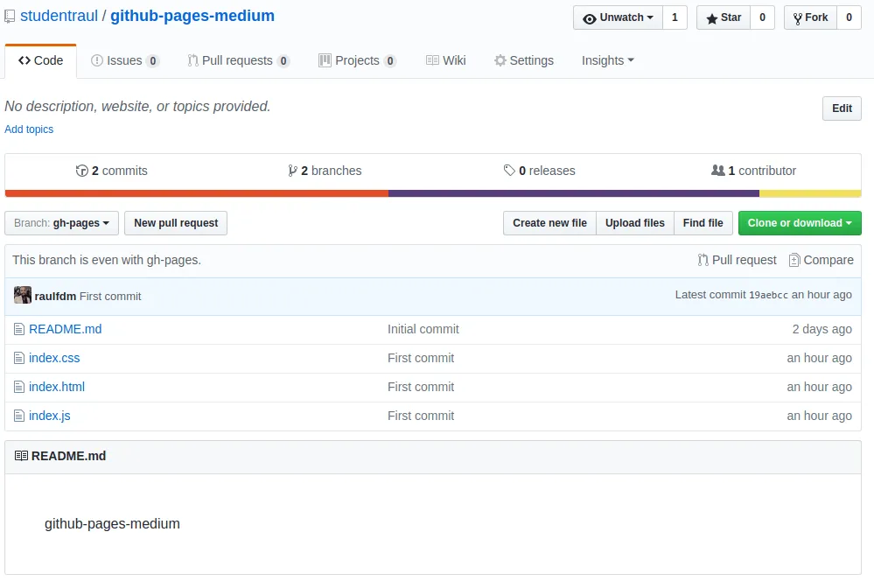
Task: Star the repository
Action: click(x=723, y=17)
